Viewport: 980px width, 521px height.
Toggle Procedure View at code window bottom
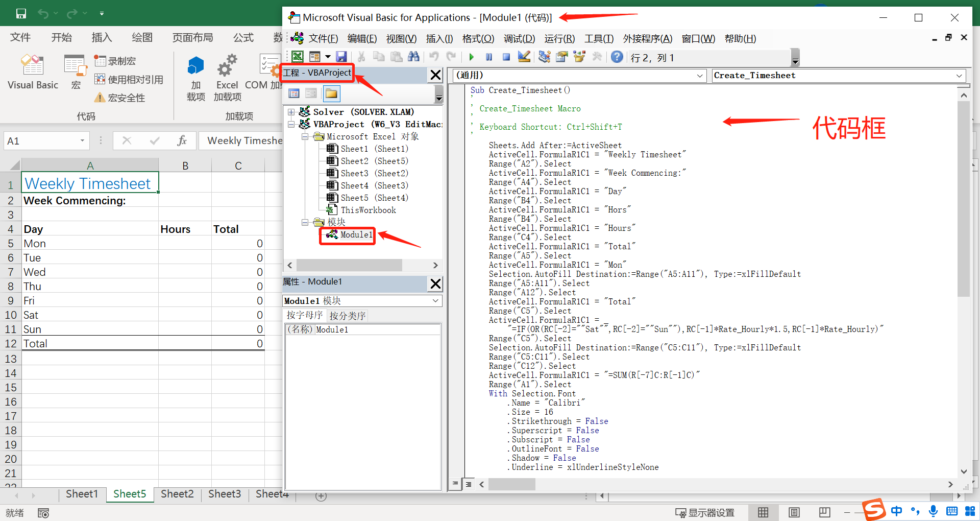click(x=455, y=483)
